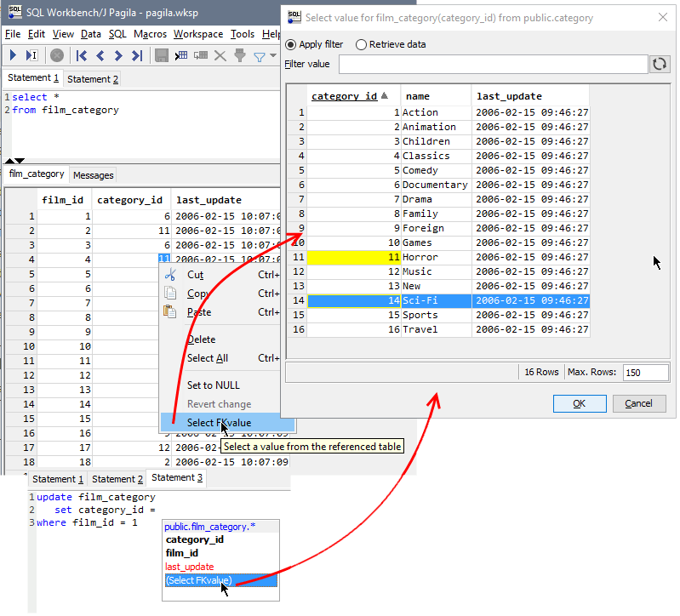Select the Action row in the category list
Image resolution: width=680 pixels, height=616 pixels.
point(448,112)
